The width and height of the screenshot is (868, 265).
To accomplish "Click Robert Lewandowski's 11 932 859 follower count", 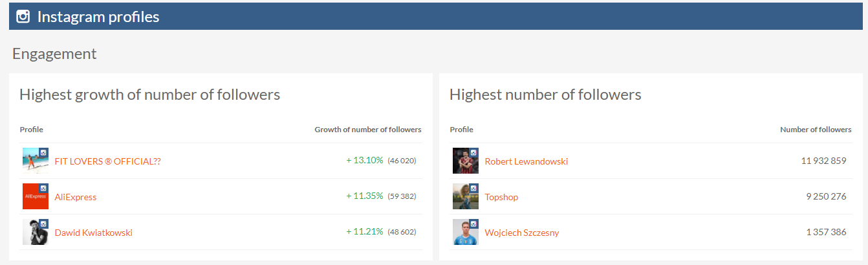I will click(x=823, y=161).
